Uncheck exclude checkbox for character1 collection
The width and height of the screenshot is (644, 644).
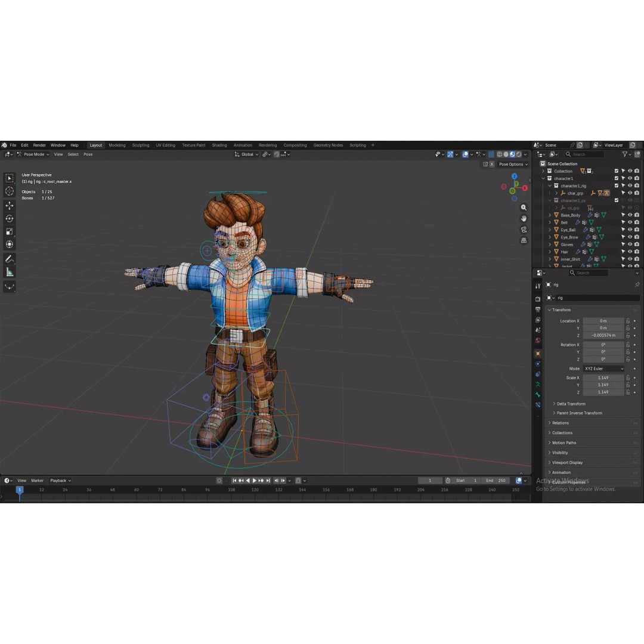(617, 178)
